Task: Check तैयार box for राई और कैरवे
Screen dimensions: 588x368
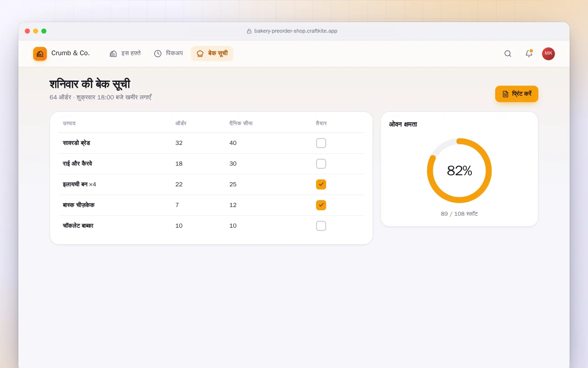Action: (321, 164)
